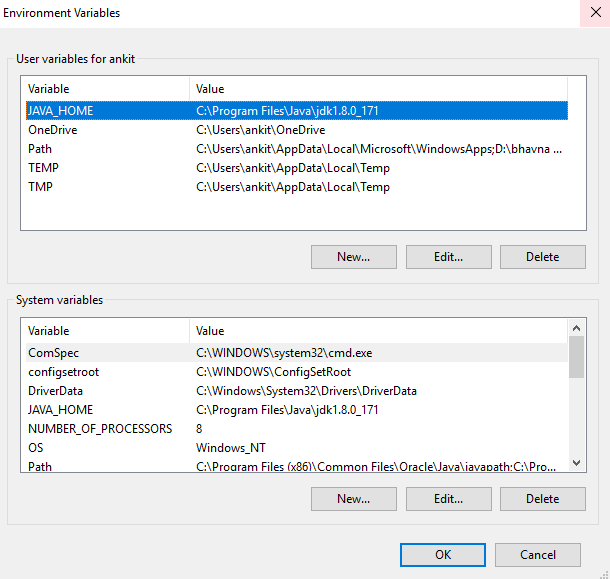Click the System variables scrollbar thumb
Image resolution: width=610 pixels, height=579 pixels.
(576, 358)
